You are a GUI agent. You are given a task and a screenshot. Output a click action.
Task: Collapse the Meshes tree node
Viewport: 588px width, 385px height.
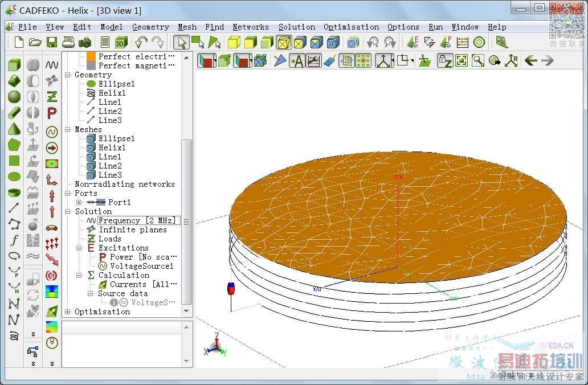pyautogui.click(x=68, y=130)
